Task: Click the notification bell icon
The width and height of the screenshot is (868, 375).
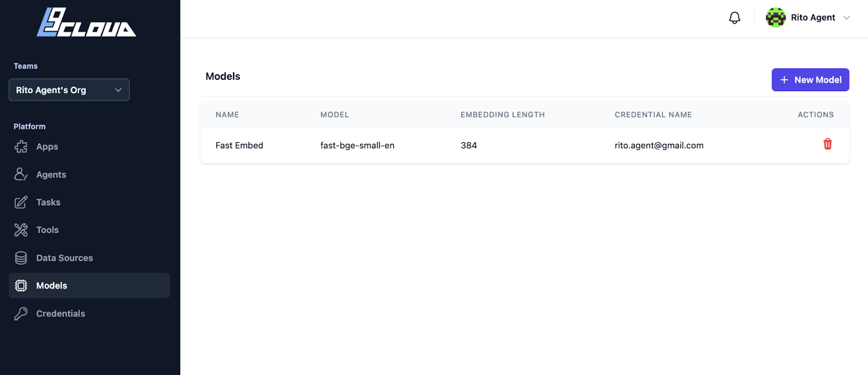Action: pyautogui.click(x=735, y=18)
